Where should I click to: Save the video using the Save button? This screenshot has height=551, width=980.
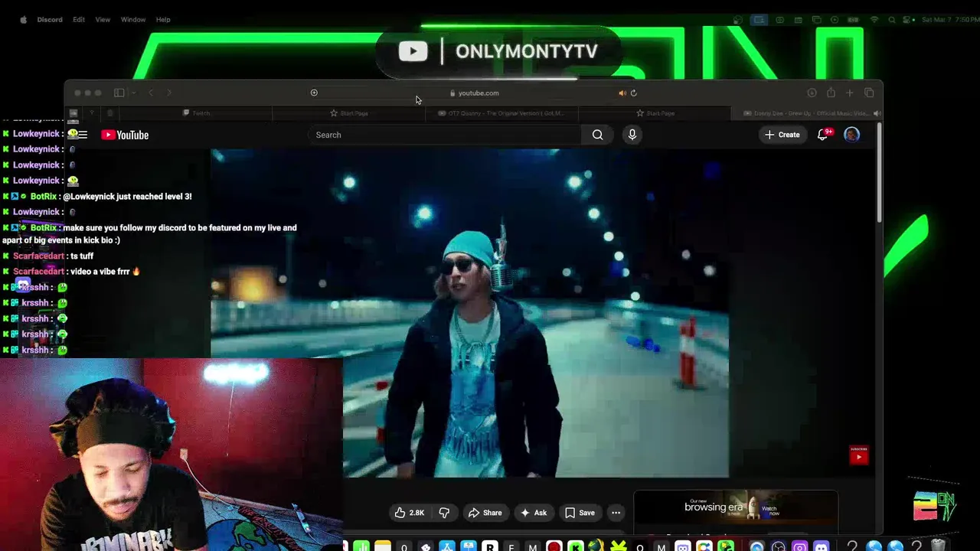coord(580,513)
